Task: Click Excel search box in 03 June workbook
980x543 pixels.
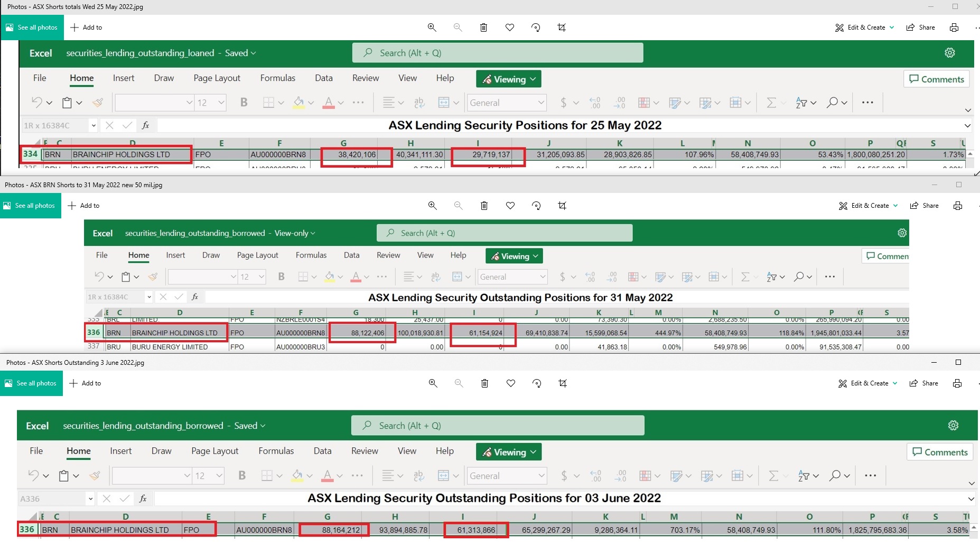Action: tap(497, 426)
